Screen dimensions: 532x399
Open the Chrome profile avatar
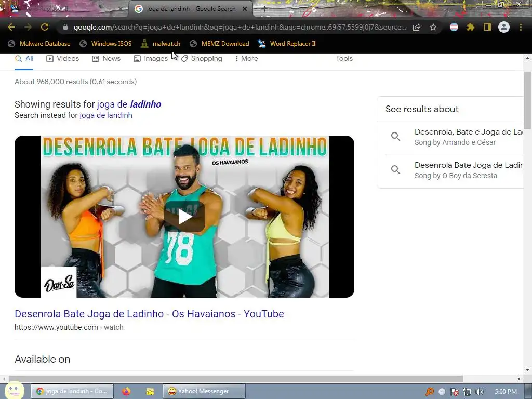click(x=504, y=27)
